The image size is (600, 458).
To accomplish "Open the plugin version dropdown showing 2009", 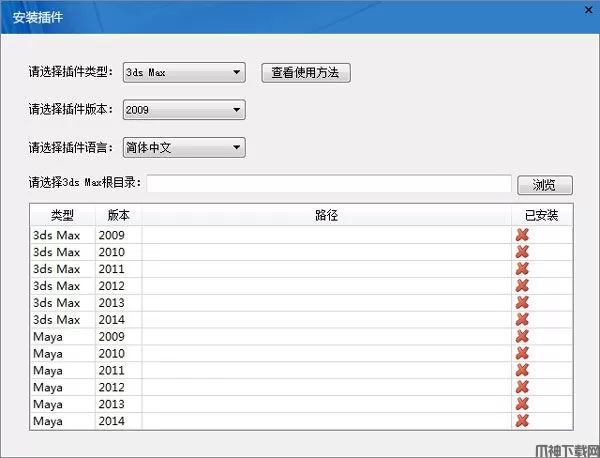I will click(x=184, y=110).
